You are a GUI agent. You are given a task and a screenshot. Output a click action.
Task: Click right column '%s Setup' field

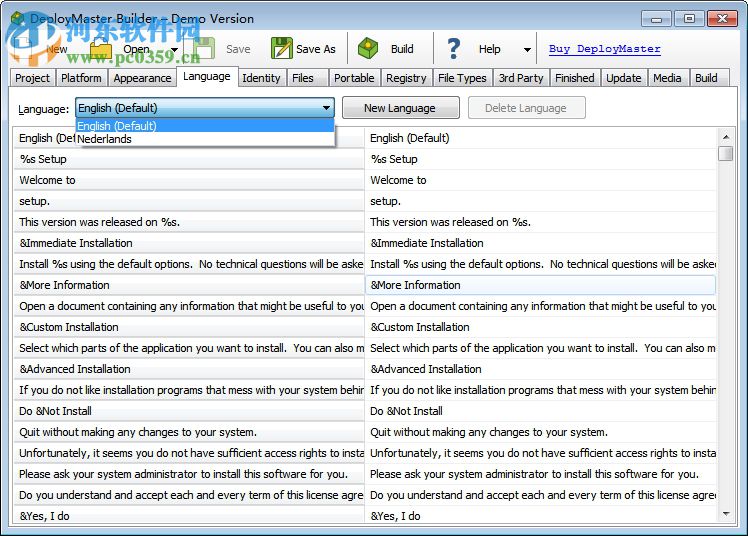(x=540, y=159)
